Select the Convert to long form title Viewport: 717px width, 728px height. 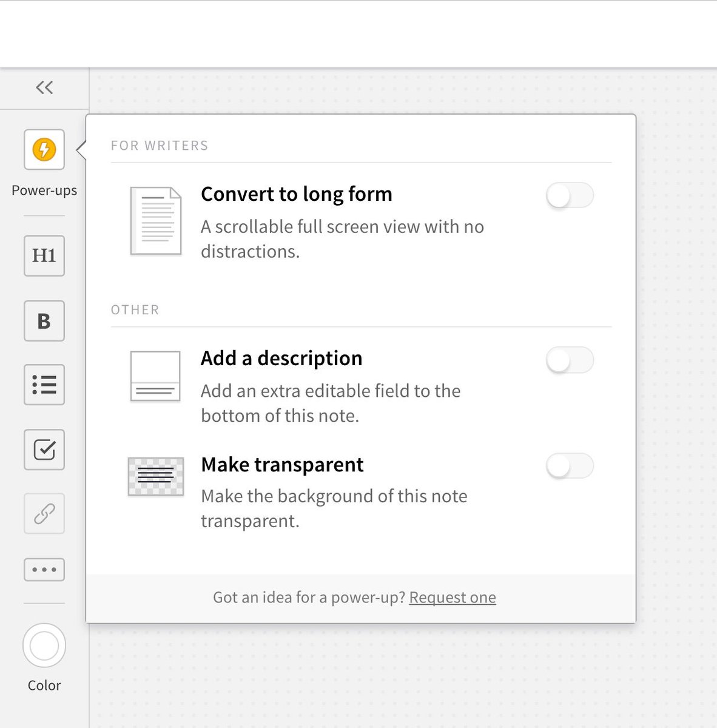(x=297, y=195)
